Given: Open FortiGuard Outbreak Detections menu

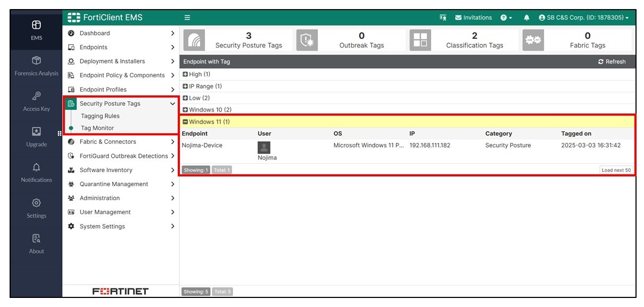Looking at the screenshot, I should pos(121,156).
